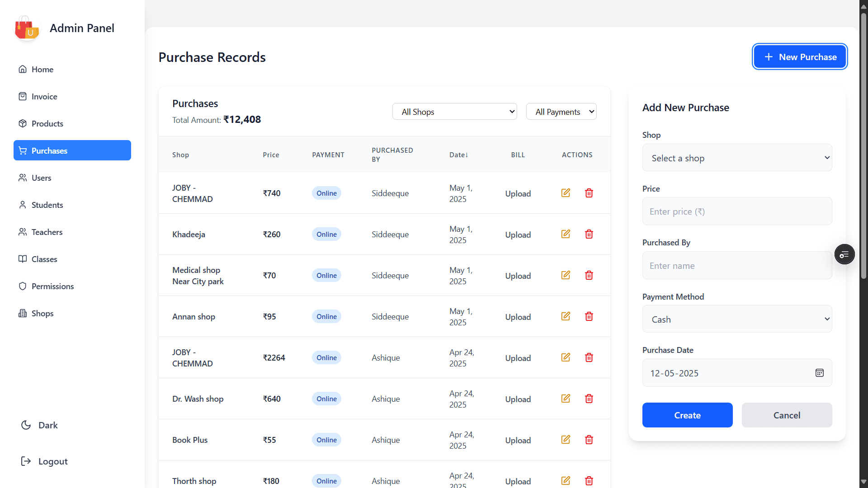The height and width of the screenshot is (488, 868).
Task: Click the Admin Panel shopping bag logo
Action: [x=27, y=28]
